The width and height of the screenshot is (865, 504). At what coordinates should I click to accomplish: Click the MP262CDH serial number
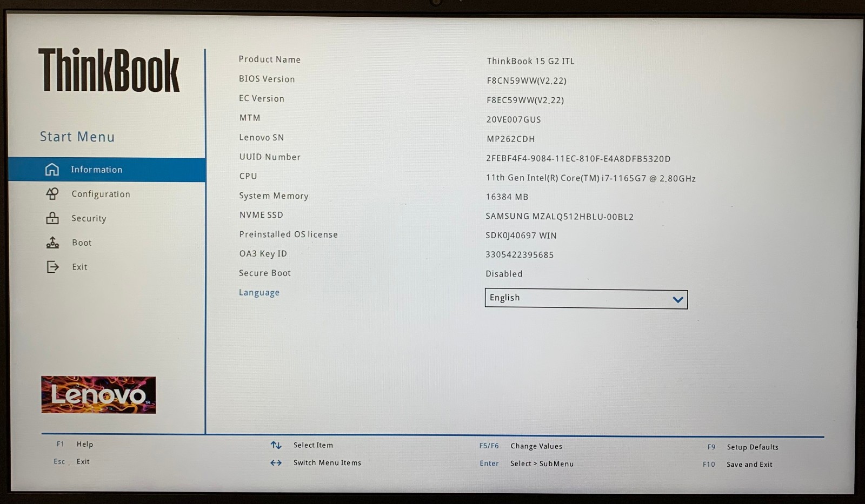coord(511,139)
